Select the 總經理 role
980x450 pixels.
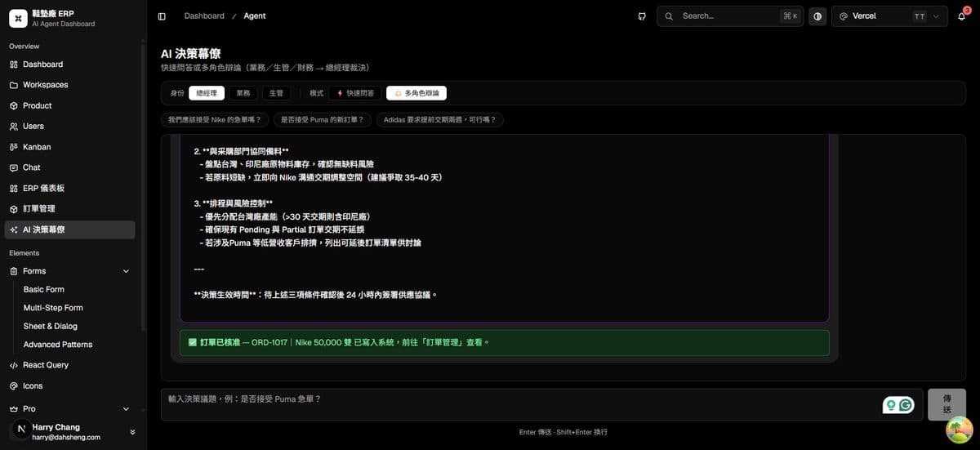coord(207,93)
